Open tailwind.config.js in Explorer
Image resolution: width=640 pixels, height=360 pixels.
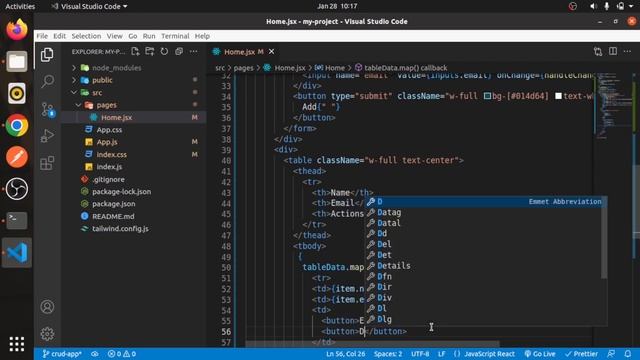pyautogui.click(x=120, y=229)
